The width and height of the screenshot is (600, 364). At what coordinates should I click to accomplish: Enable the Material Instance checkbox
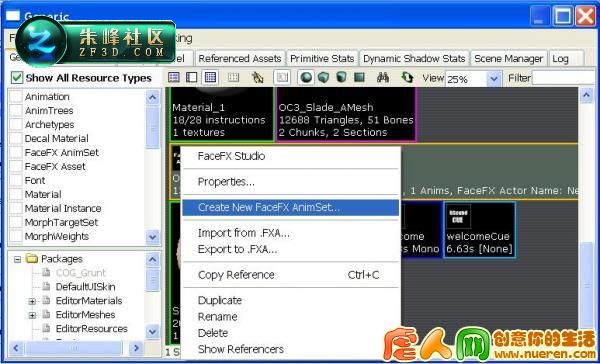[16, 209]
